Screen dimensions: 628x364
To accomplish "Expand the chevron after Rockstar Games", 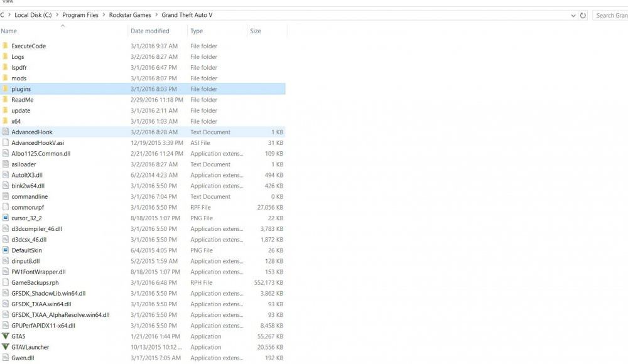I will click(x=156, y=15).
